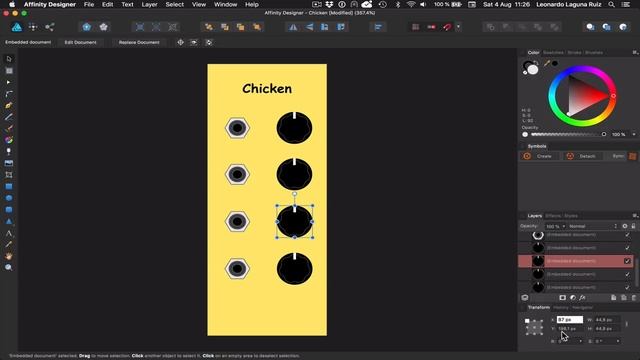Viewport: 640px width, 360px height.
Task: Open the Rotation field dropdown in Transform
Action: 580,341
